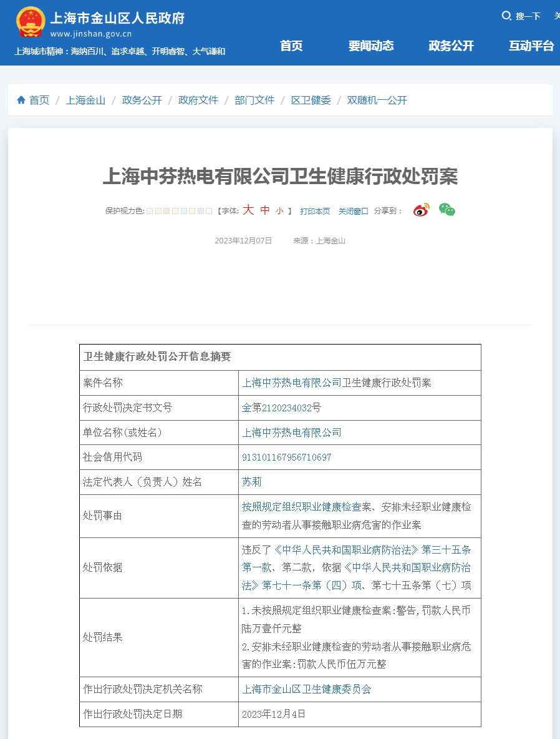
Task: Click decision date 2023年12月4日
Action: coord(274,714)
